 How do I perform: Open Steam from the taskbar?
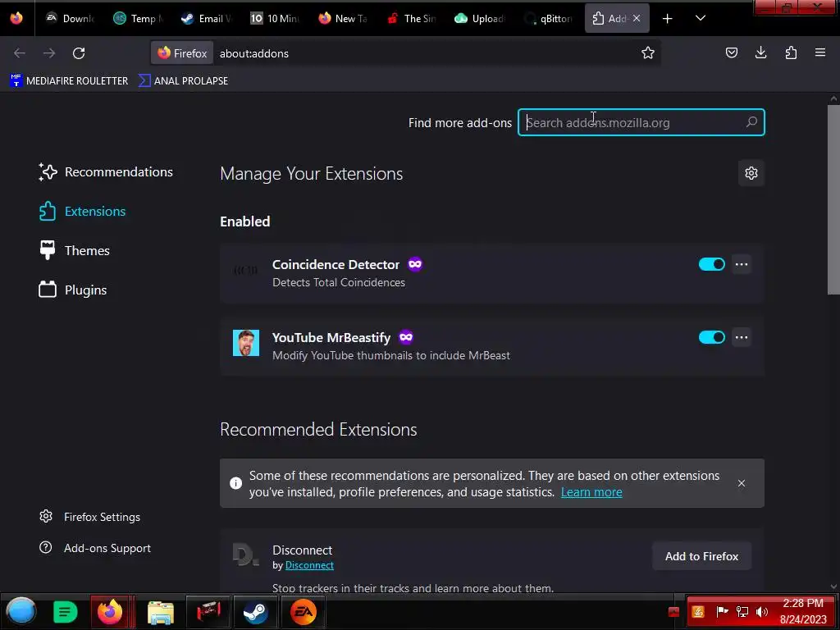pos(256,612)
